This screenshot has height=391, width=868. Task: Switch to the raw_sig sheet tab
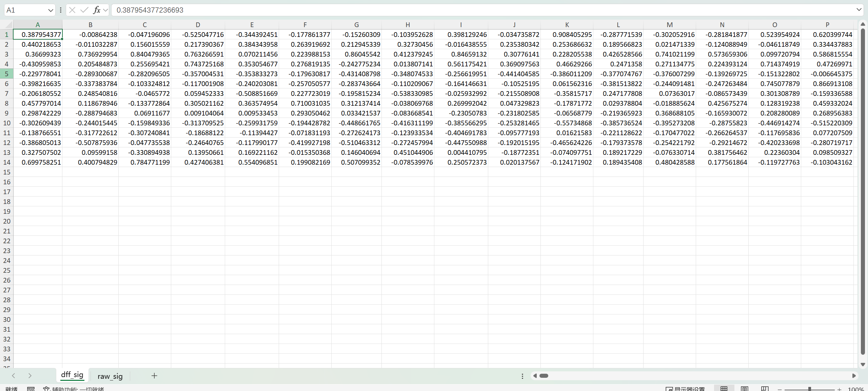[x=110, y=376]
